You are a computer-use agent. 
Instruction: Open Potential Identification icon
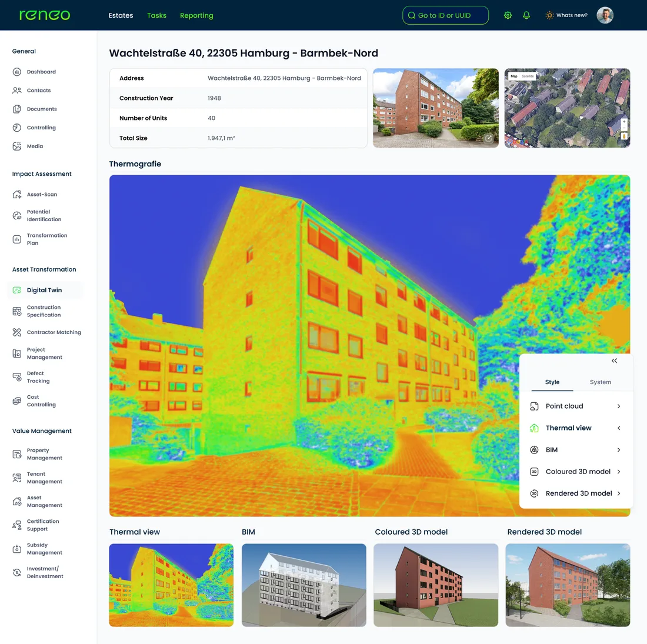point(17,215)
